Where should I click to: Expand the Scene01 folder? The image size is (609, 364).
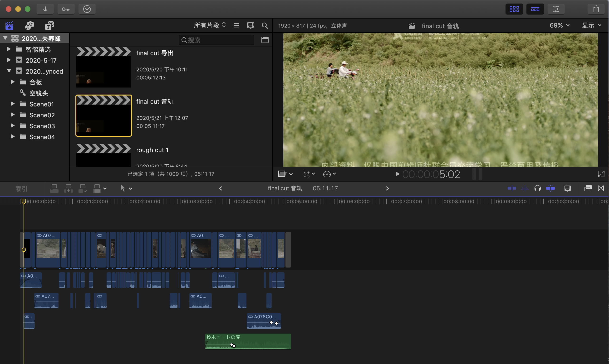(x=13, y=104)
